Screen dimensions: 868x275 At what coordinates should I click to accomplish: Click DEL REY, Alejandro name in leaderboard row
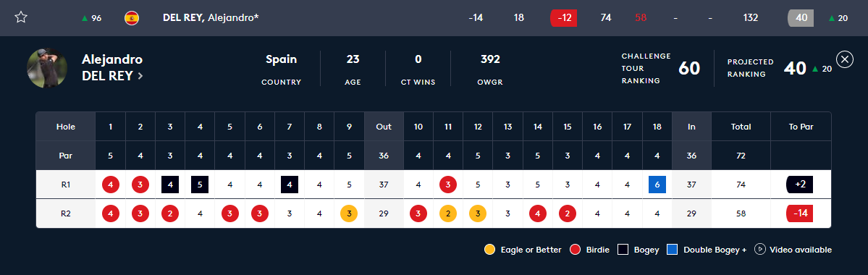coord(211,17)
